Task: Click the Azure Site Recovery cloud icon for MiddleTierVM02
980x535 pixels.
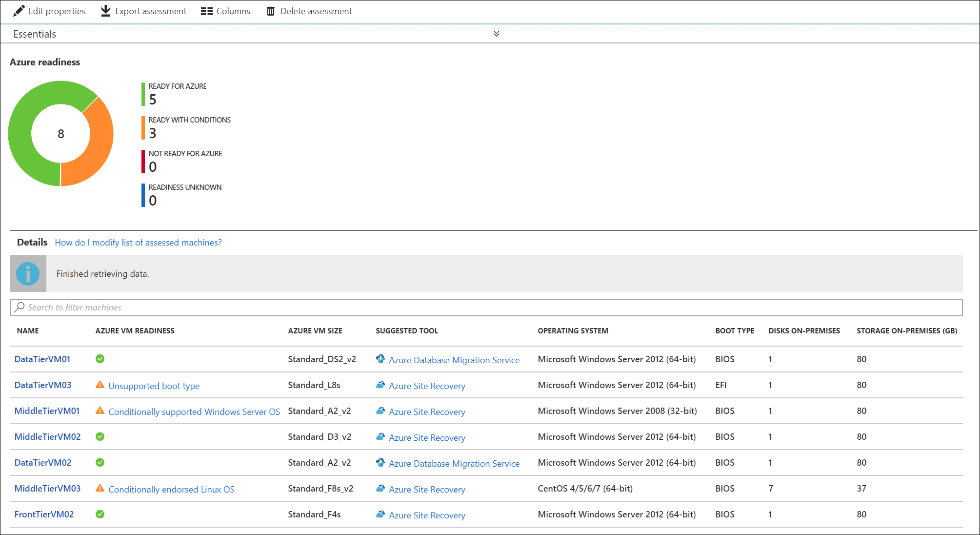Action: (x=380, y=437)
